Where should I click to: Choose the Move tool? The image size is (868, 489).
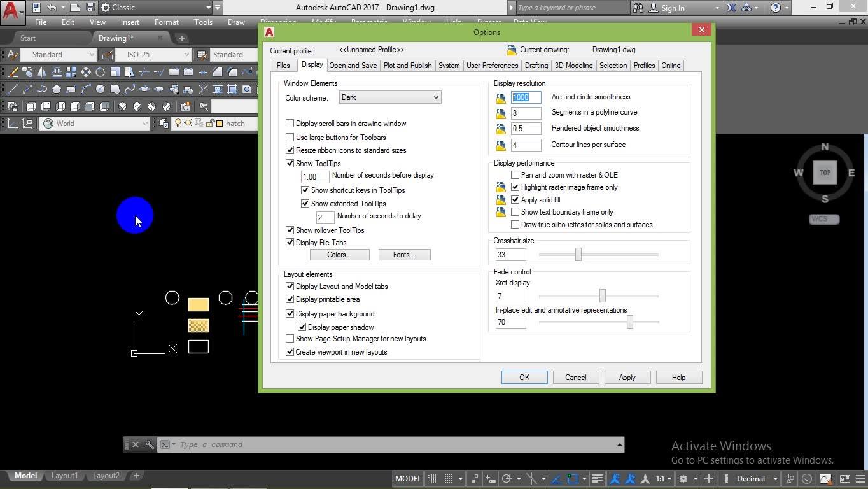(x=86, y=72)
